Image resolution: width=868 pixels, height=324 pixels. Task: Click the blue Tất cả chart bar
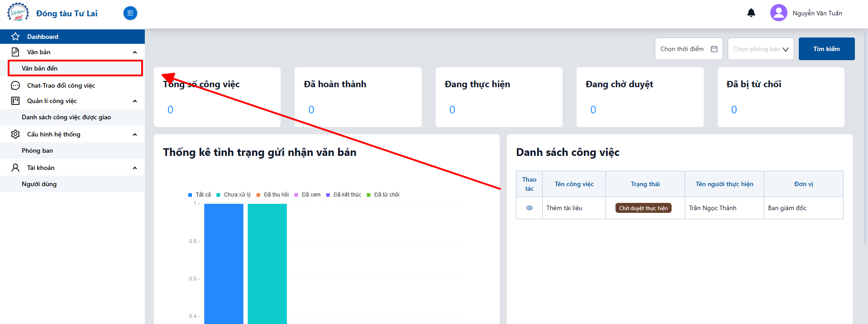[224, 264]
